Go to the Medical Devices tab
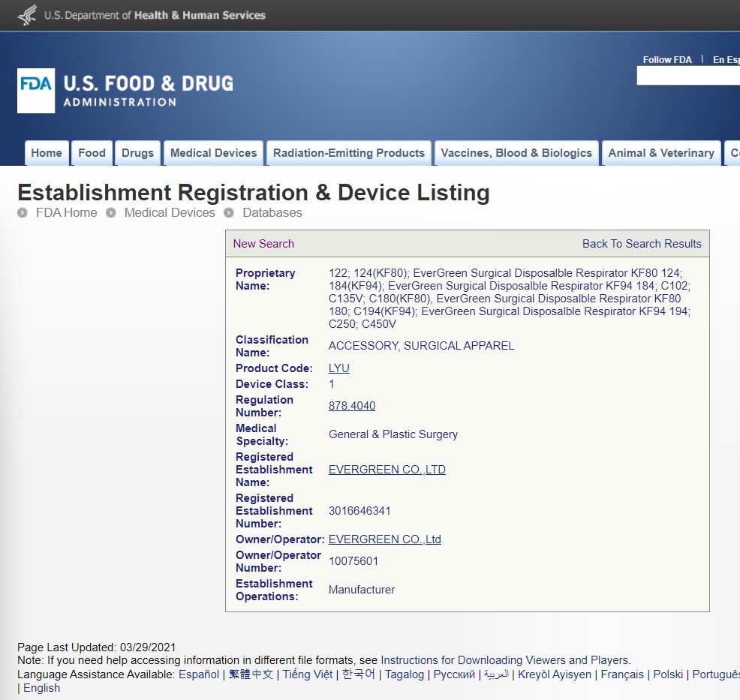Screen dimensions: 740x700 point(213,153)
